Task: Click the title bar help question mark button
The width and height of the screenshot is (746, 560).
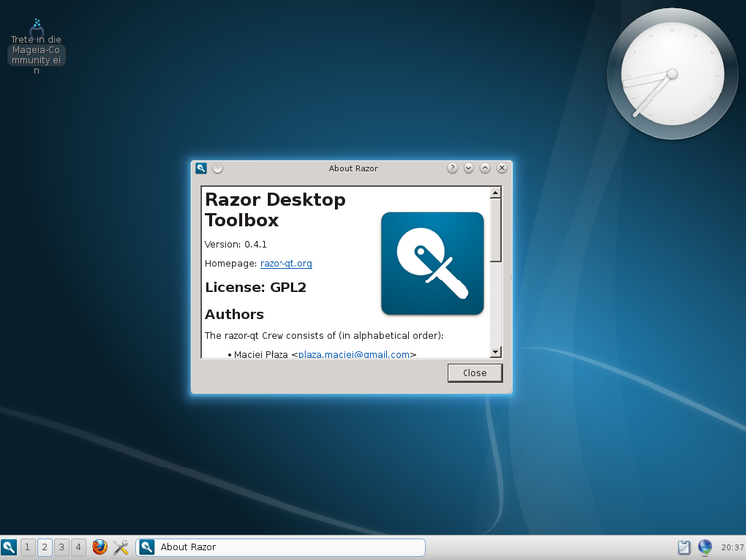Action: coord(452,168)
